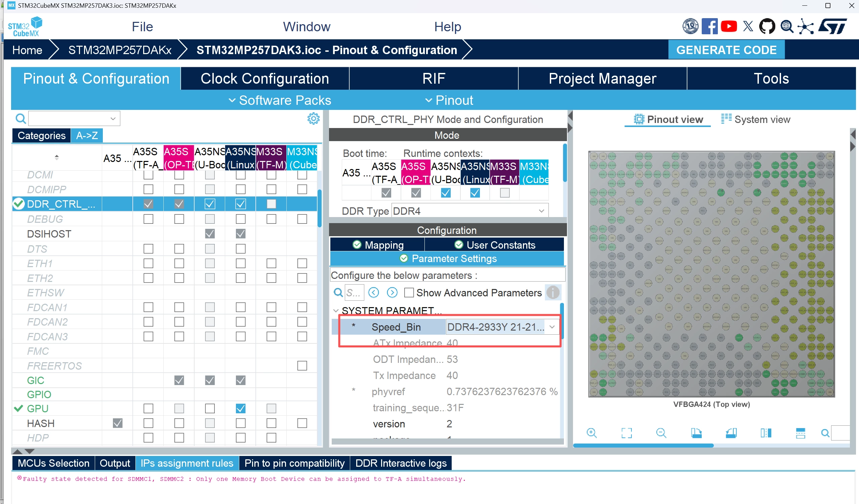Click the parameter search magnifier icon
The width and height of the screenshot is (859, 504).
[338, 292]
